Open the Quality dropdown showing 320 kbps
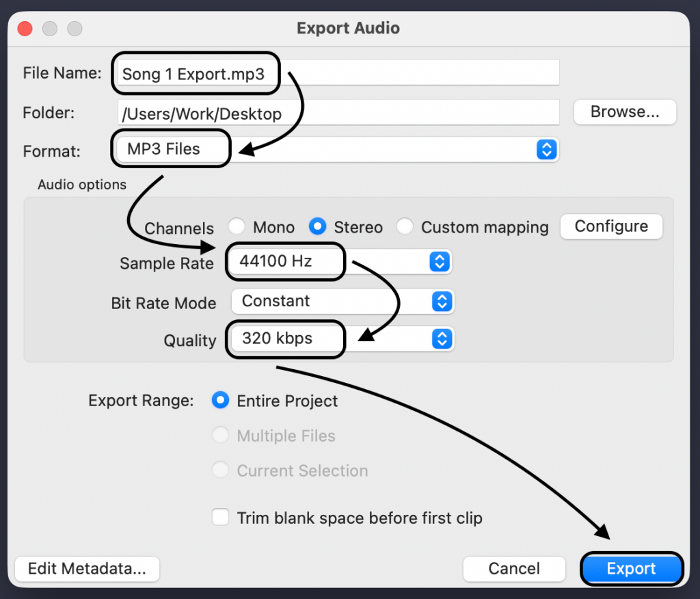This screenshot has height=599, width=700. (x=342, y=338)
